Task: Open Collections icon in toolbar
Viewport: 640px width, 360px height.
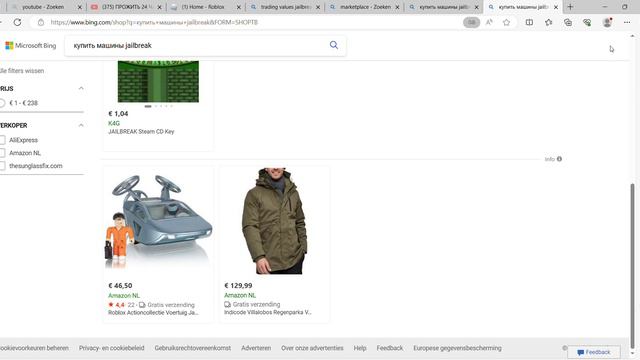Action: 568,22
